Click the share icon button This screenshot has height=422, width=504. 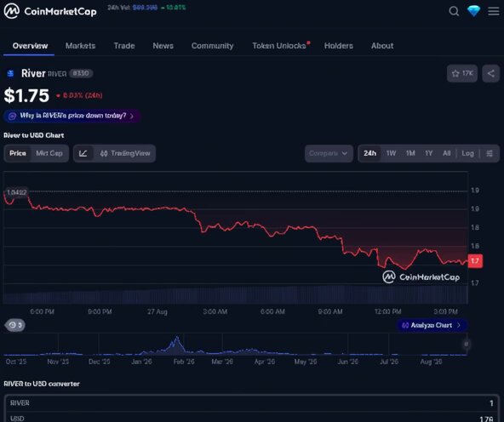tap(491, 73)
